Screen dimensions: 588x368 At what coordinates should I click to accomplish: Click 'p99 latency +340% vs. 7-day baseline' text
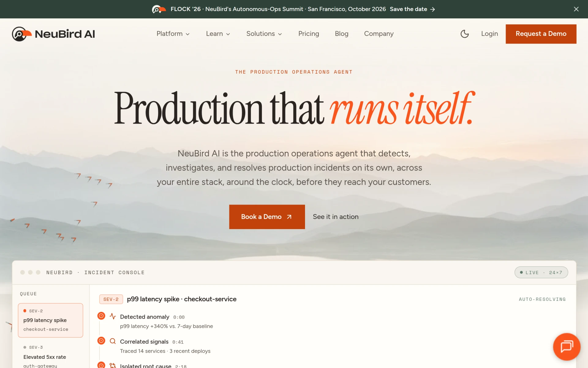click(x=166, y=326)
